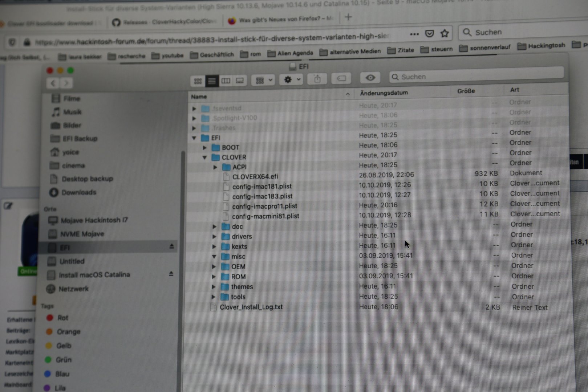This screenshot has width=588, height=392.
Task: Go back in Finder
Action: tap(53, 83)
